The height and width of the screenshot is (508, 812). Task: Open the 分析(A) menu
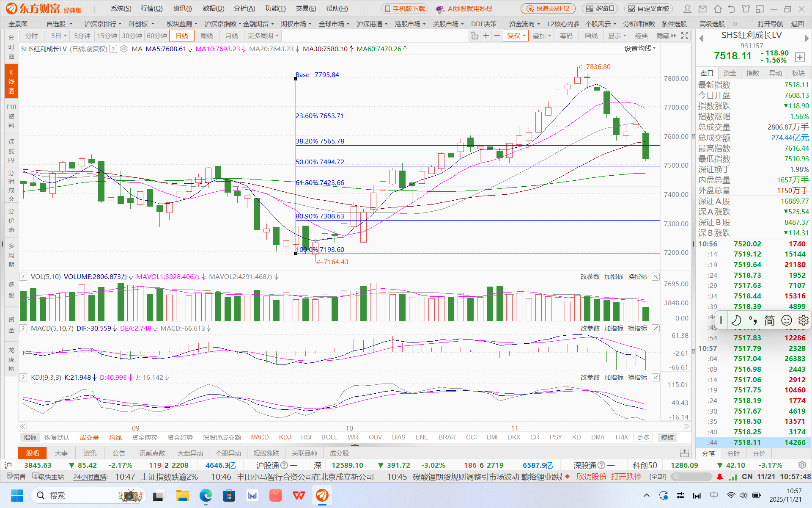[244, 8]
